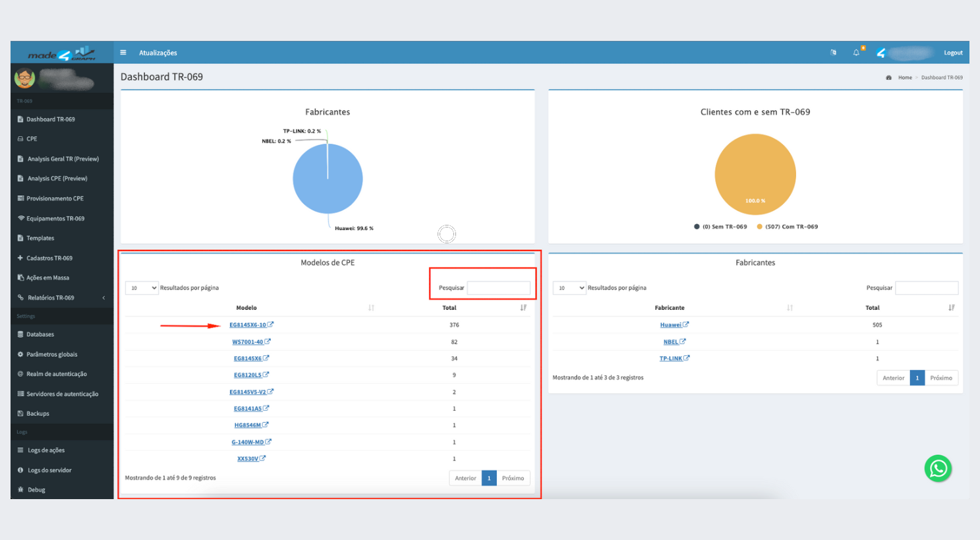Open Provisionamento CPE in the sidebar
The width and height of the screenshot is (980, 540).
(x=55, y=198)
